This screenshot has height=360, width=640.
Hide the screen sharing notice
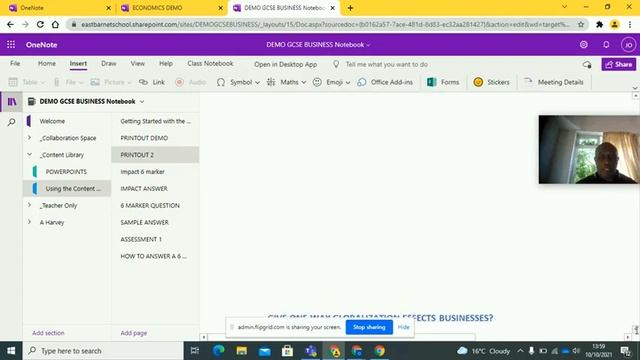[403, 327]
